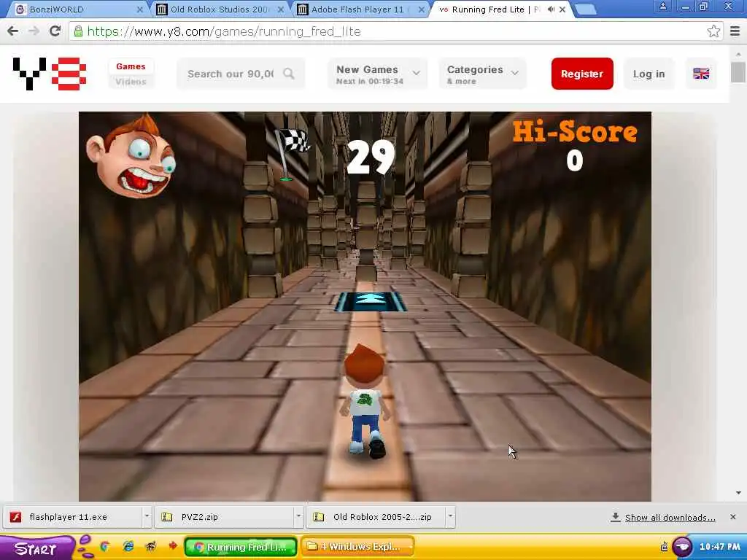747x560 pixels.
Task: Click the purple tray icon near clock
Action: (x=682, y=546)
